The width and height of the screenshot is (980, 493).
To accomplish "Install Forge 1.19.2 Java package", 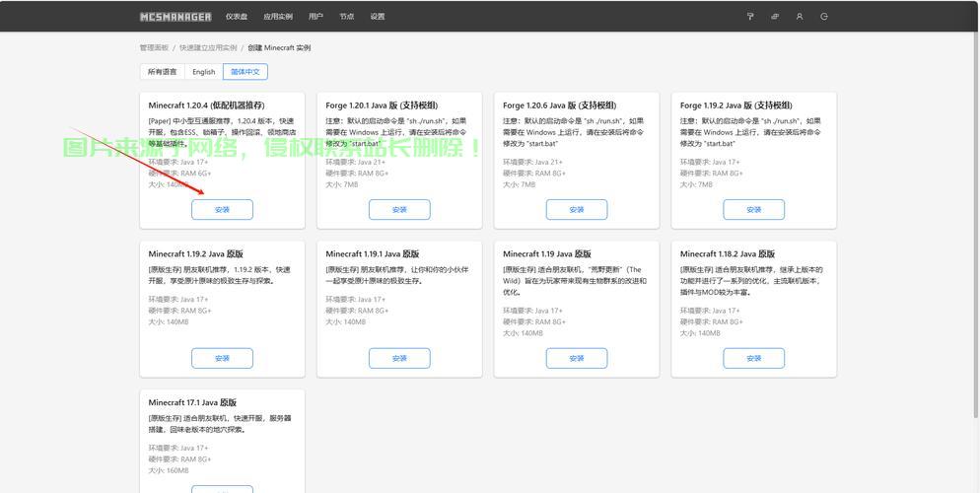I will tap(754, 210).
